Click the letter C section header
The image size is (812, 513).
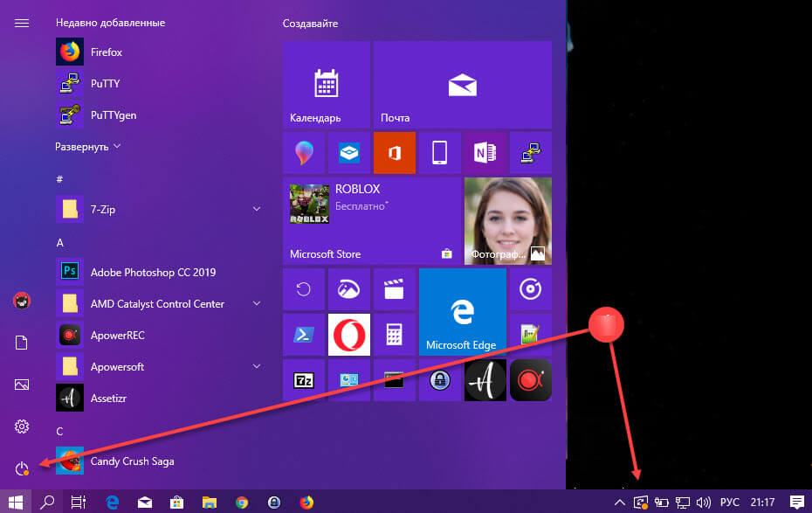pos(59,431)
